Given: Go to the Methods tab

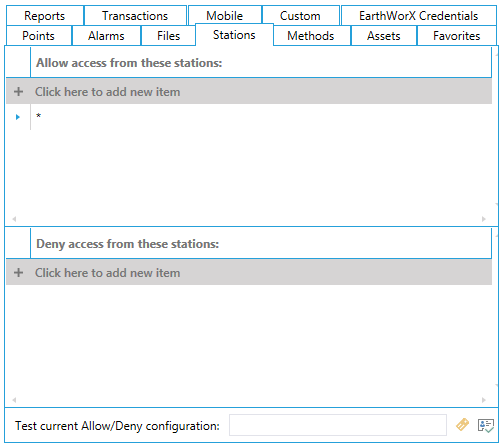Looking at the screenshot, I should 311,36.
